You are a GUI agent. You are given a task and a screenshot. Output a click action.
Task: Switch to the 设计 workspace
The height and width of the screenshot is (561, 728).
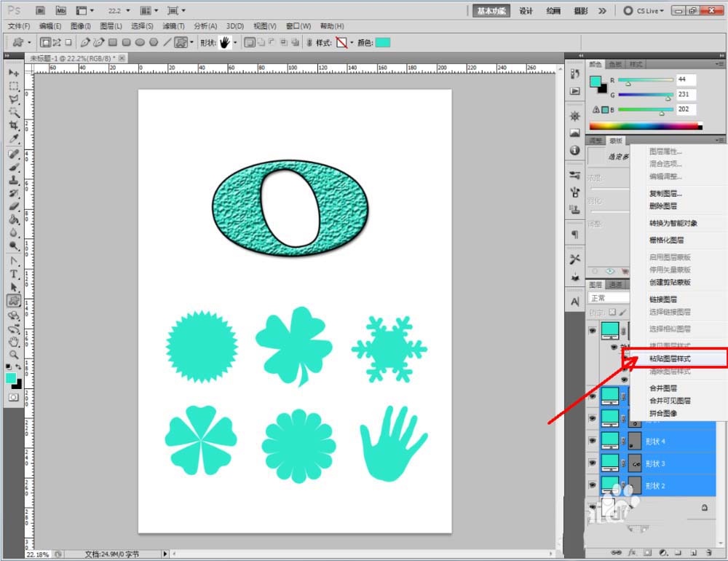(x=526, y=11)
